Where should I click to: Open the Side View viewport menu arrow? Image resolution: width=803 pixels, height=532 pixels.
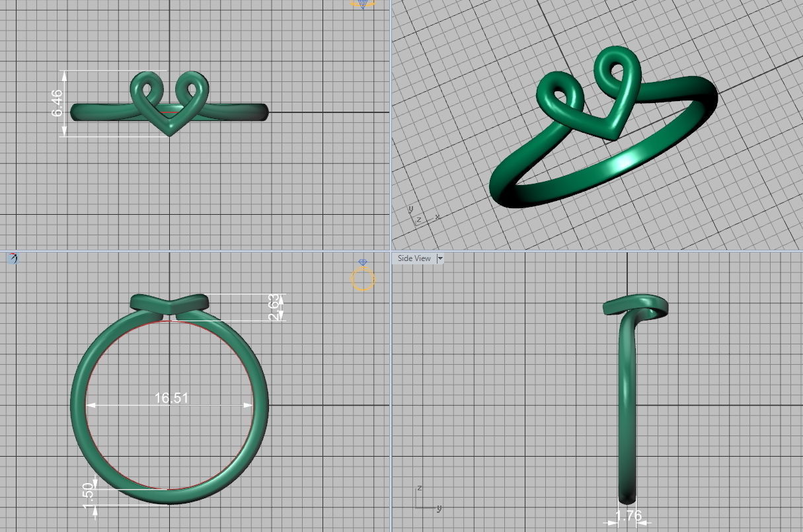[x=440, y=258]
